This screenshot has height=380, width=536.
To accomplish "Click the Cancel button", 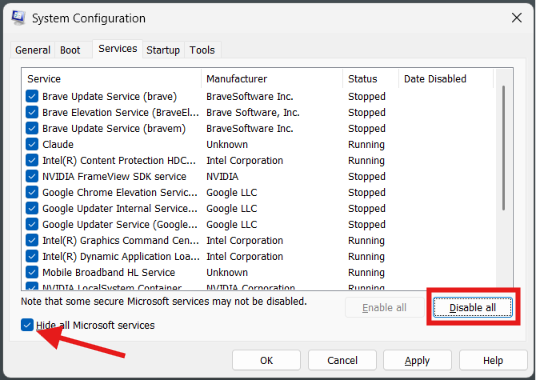I will (x=342, y=360).
